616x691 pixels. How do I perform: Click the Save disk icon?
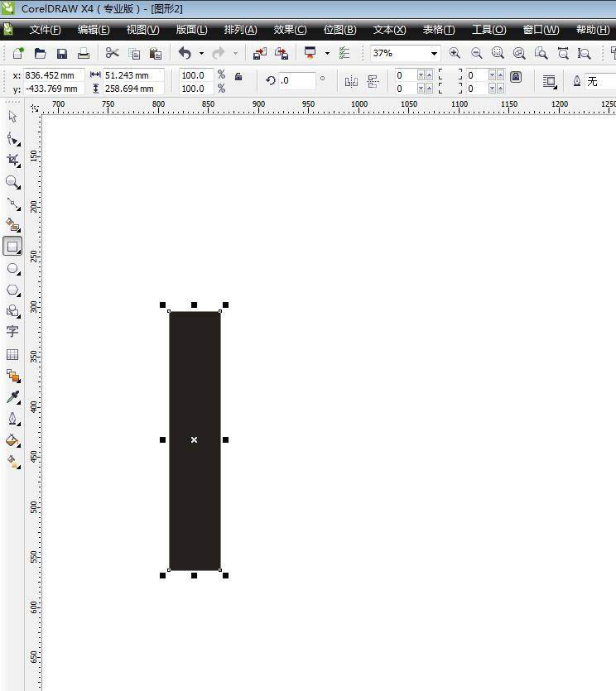[62, 54]
